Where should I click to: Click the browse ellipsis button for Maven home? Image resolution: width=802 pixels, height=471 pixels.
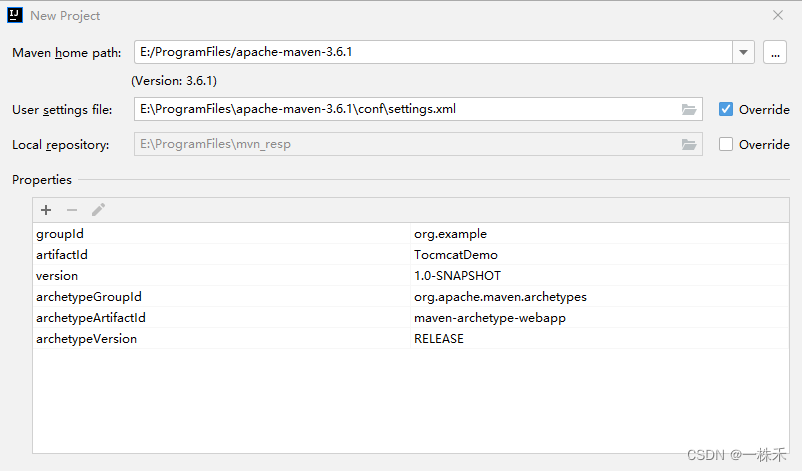775,52
